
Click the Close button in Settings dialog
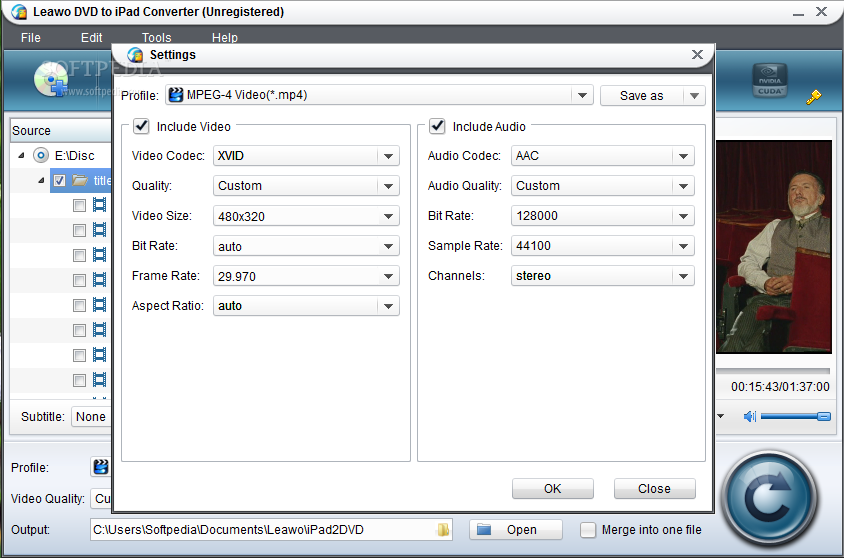pyautogui.click(x=655, y=489)
